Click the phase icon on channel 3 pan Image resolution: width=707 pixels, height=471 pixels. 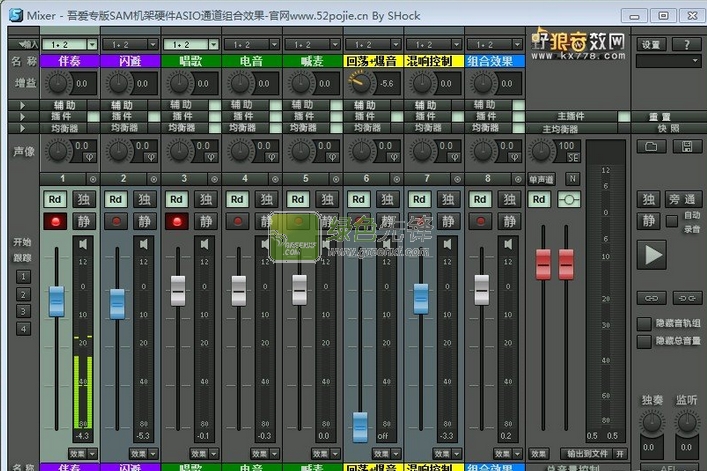(x=211, y=157)
